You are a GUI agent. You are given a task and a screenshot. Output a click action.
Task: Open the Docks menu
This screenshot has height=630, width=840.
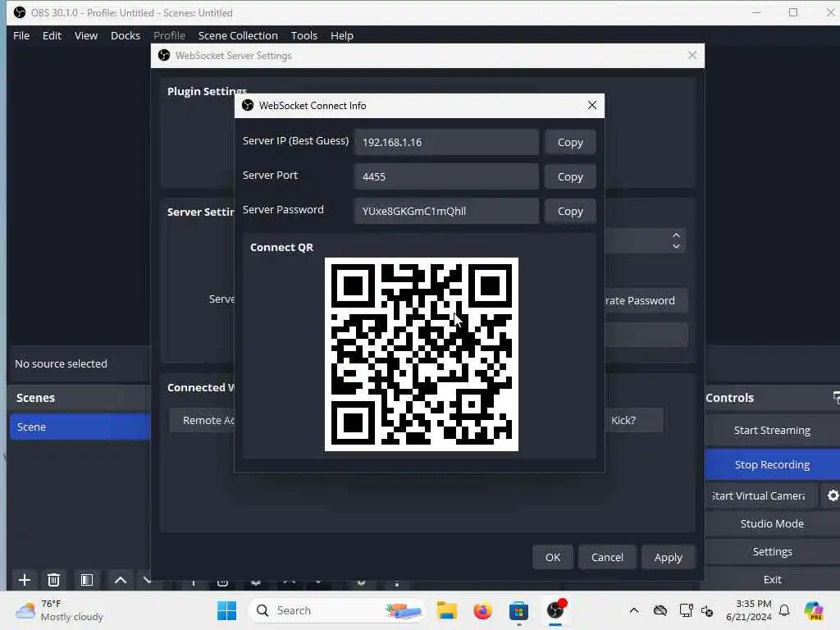(x=126, y=35)
